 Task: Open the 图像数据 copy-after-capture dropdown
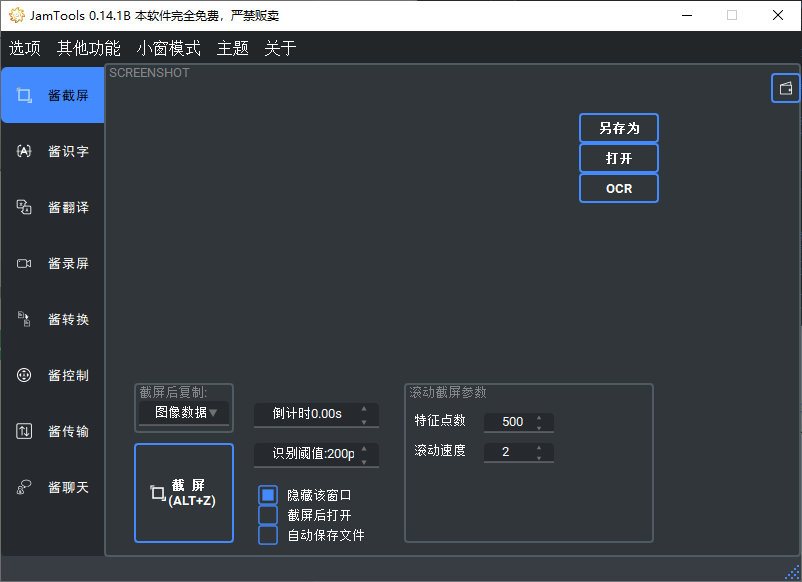click(x=184, y=413)
